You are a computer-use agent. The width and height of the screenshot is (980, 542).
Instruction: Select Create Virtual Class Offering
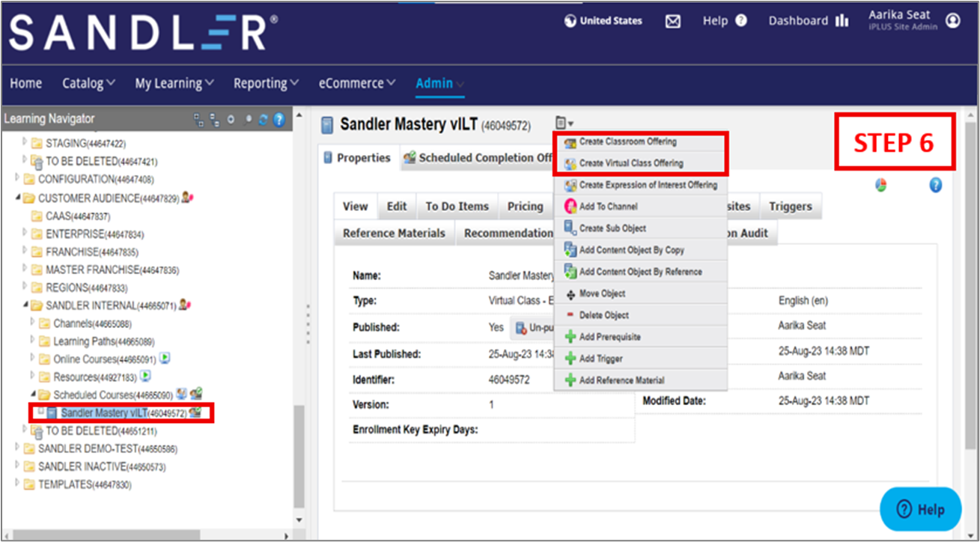click(630, 163)
